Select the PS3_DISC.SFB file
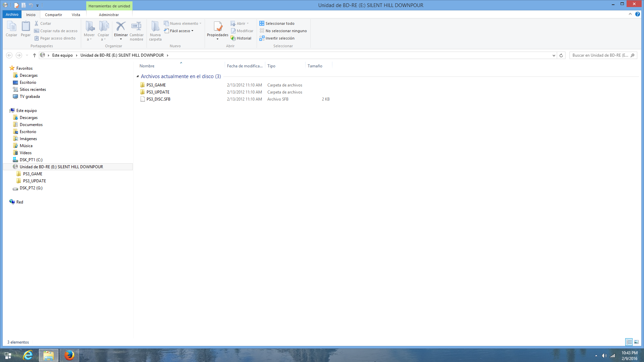 coord(158,99)
